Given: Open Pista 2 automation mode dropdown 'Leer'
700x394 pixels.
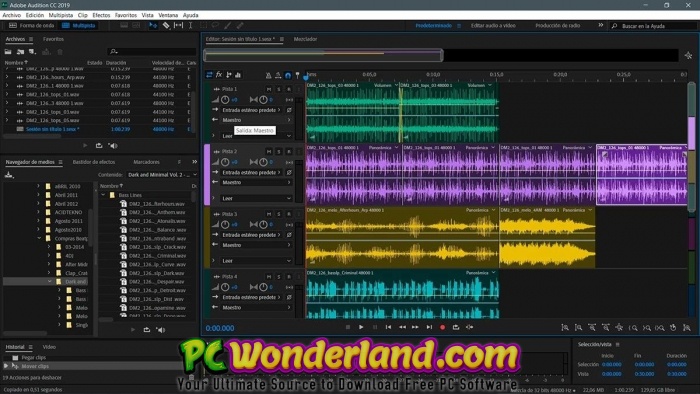Looking at the screenshot, I should pyautogui.click(x=256, y=198).
